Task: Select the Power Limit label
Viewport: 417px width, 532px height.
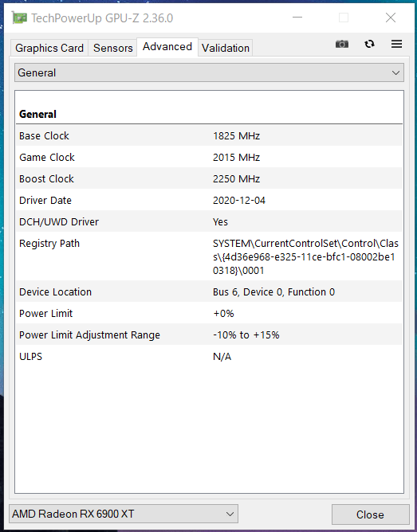Action: pyautogui.click(x=45, y=313)
